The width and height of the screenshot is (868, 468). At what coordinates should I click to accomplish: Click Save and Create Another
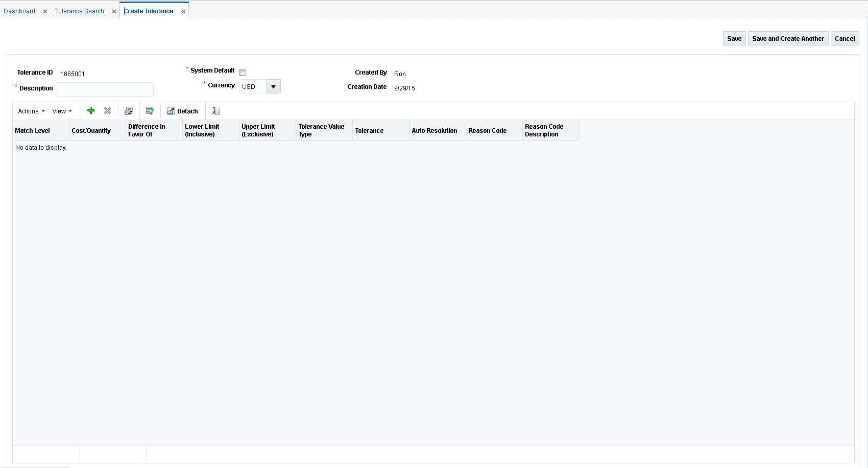(788, 38)
